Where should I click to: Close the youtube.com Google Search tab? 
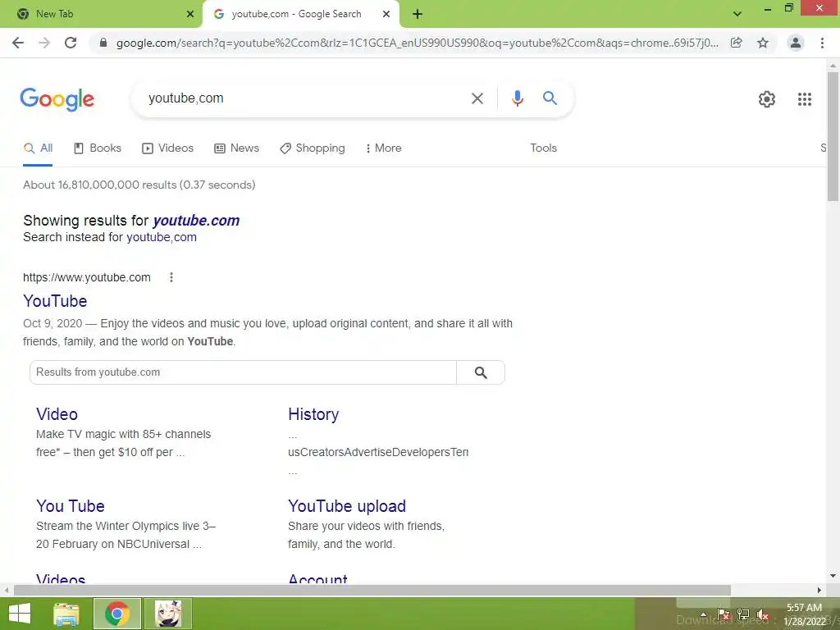pos(386,14)
